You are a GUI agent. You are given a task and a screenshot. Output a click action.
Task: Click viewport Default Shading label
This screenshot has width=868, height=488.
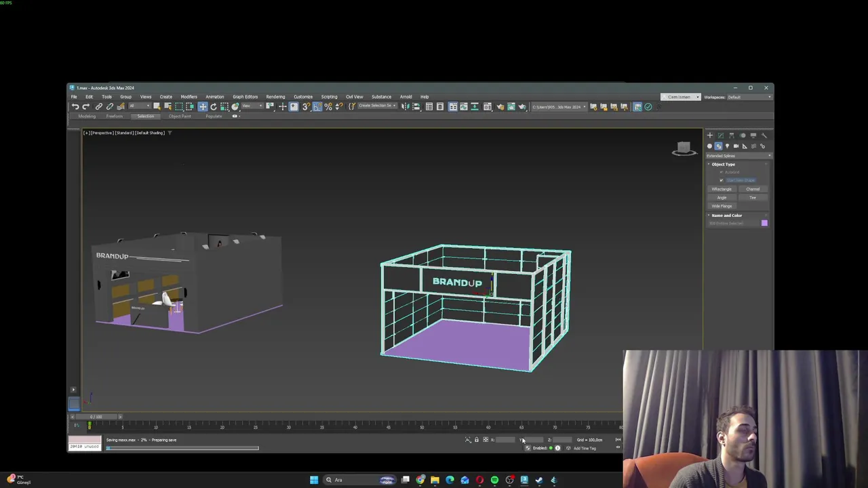(x=150, y=133)
